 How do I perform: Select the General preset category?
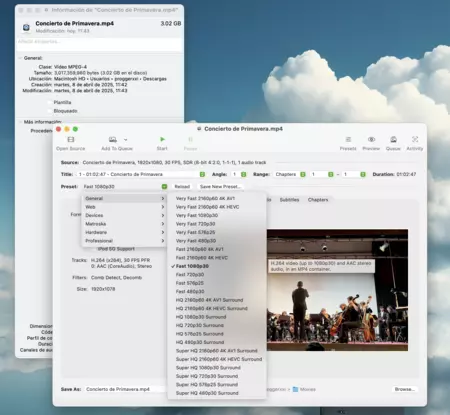point(124,198)
